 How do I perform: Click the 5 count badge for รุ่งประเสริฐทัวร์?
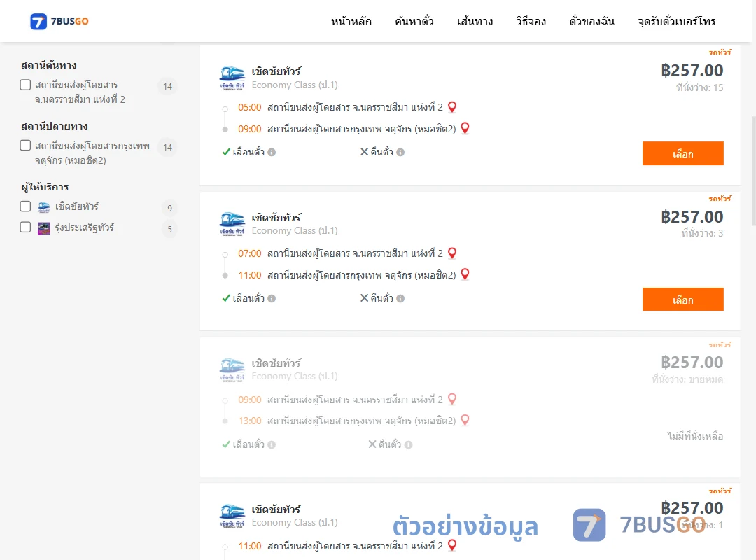[x=169, y=229]
